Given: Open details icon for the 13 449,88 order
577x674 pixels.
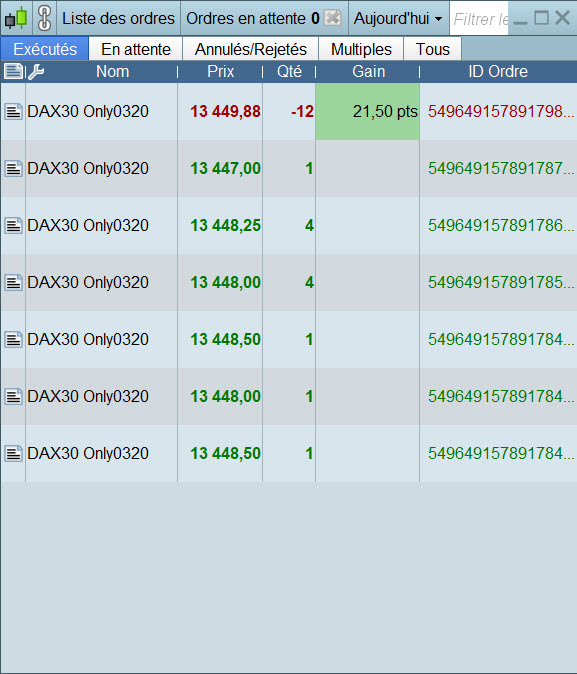Looking at the screenshot, I should pos(13,111).
